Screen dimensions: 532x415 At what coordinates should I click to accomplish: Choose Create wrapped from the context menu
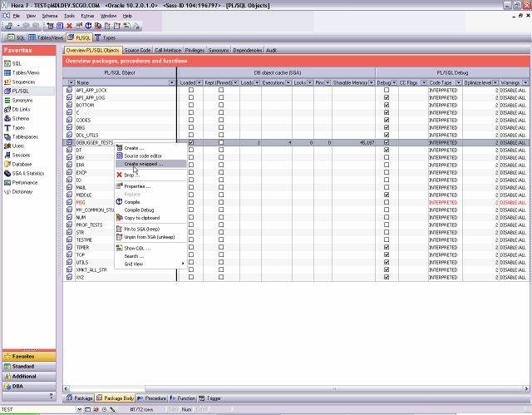pyautogui.click(x=143, y=164)
